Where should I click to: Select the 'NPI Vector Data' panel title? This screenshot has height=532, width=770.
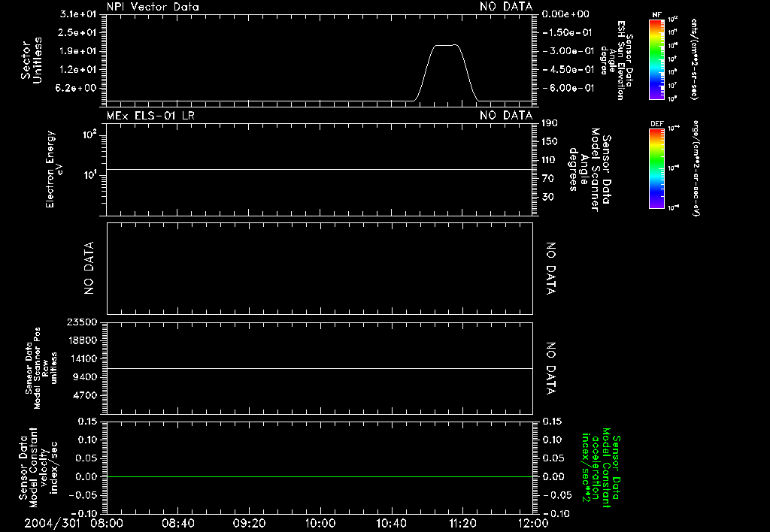pyautogui.click(x=153, y=7)
